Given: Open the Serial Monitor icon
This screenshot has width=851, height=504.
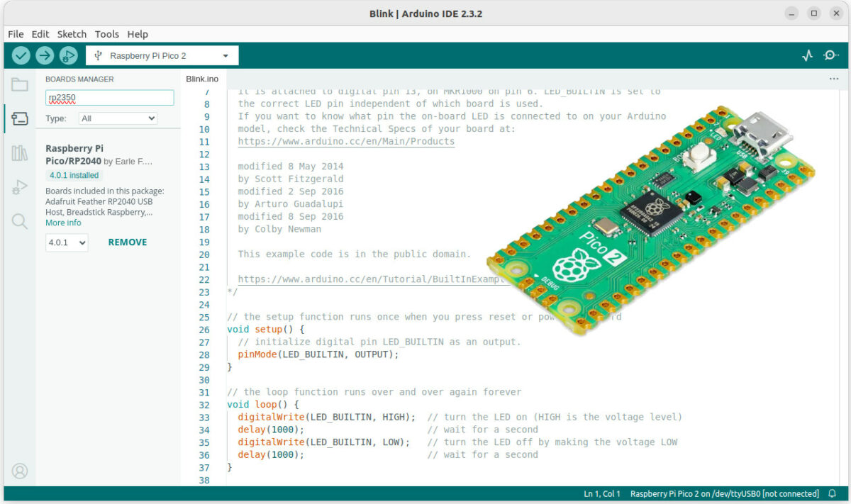Looking at the screenshot, I should (x=830, y=55).
